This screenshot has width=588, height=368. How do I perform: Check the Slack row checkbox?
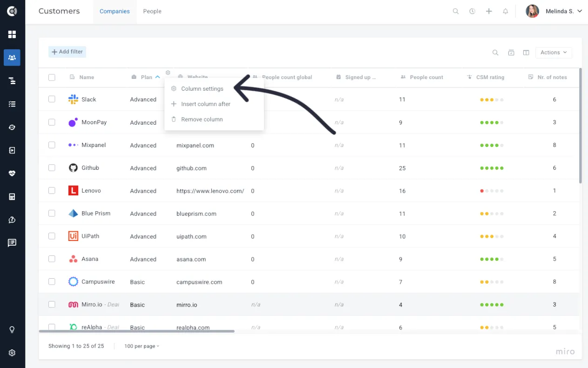click(52, 99)
